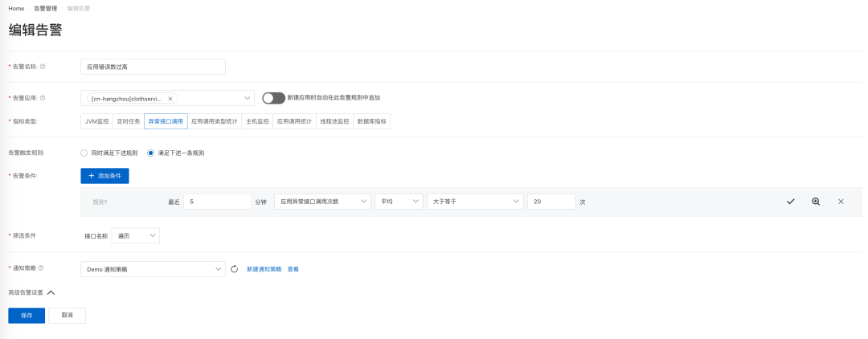Select the 定时任务 metric type tab
The image size is (868, 339).
coord(129,121)
